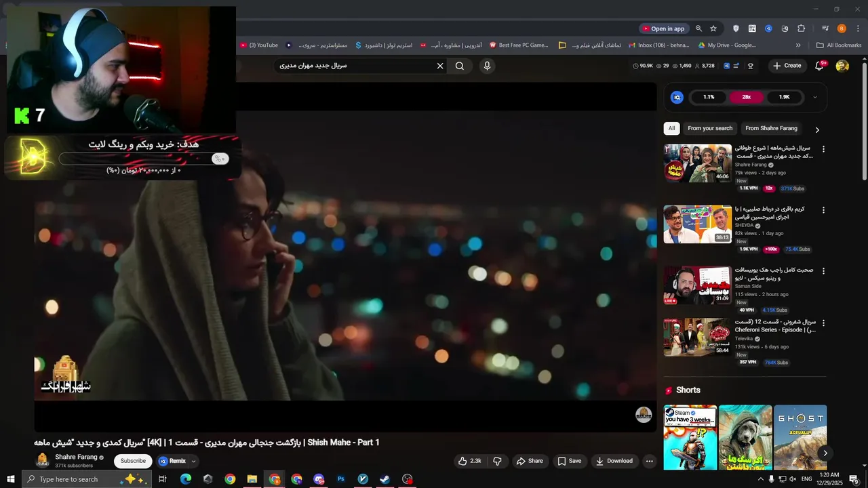Select the From your search chip
Image resolution: width=868 pixels, height=488 pixels.
pos(710,128)
